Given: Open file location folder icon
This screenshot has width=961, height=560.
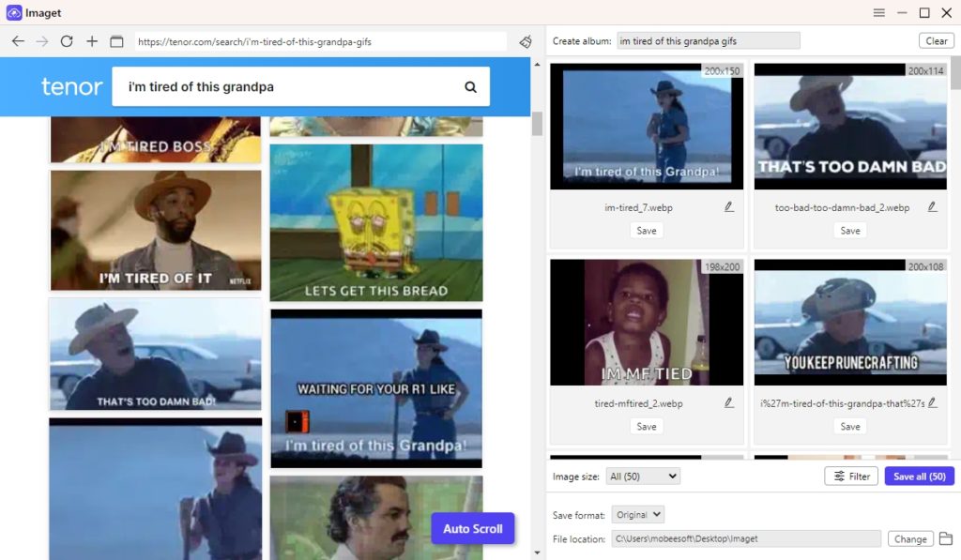Looking at the screenshot, I should point(946,538).
